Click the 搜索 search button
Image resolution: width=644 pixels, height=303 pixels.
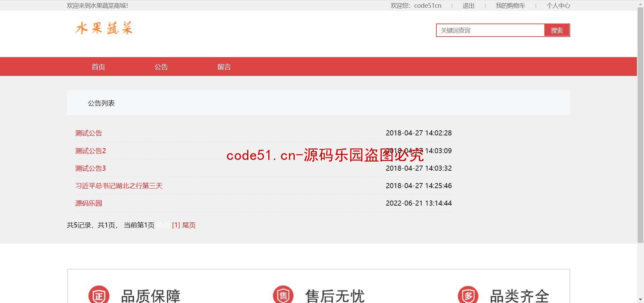tap(557, 30)
